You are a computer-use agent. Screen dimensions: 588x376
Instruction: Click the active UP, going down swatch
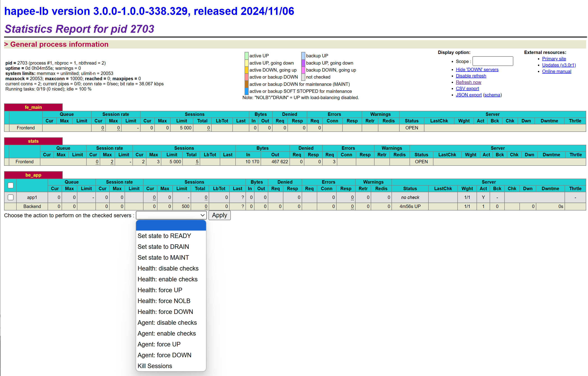pos(247,63)
